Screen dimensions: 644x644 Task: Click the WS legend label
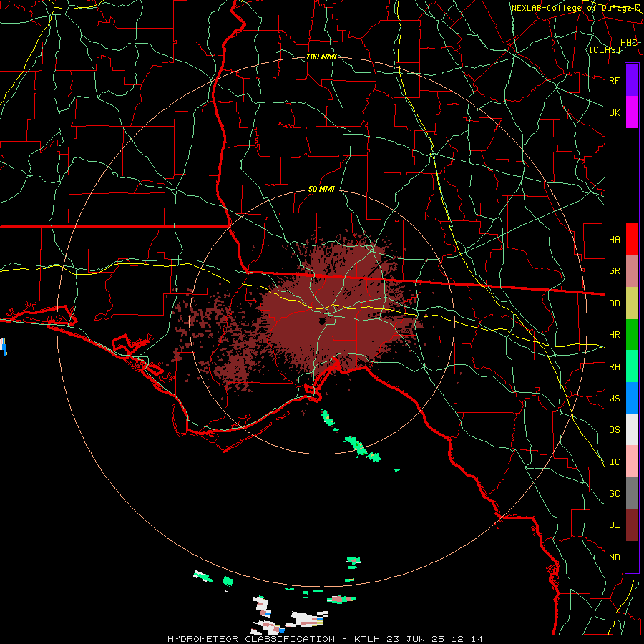tap(614, 399)
